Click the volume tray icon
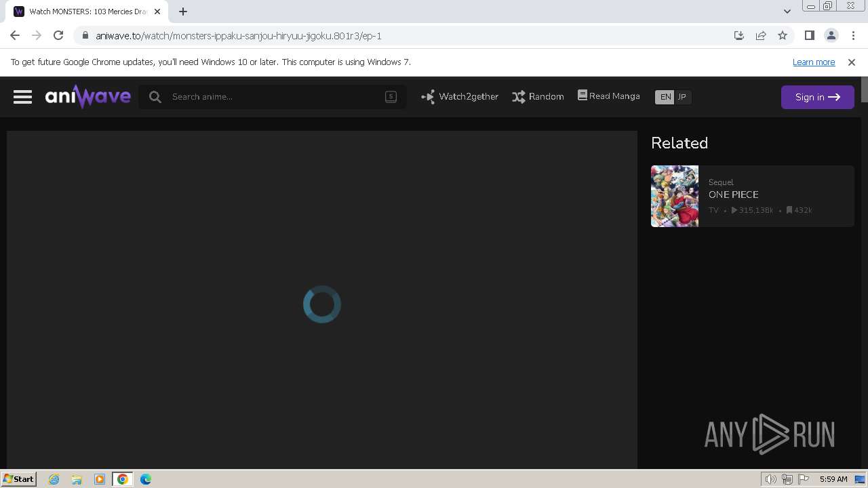The width and height of the screenshot is (868, 488). tap(770, 479)
